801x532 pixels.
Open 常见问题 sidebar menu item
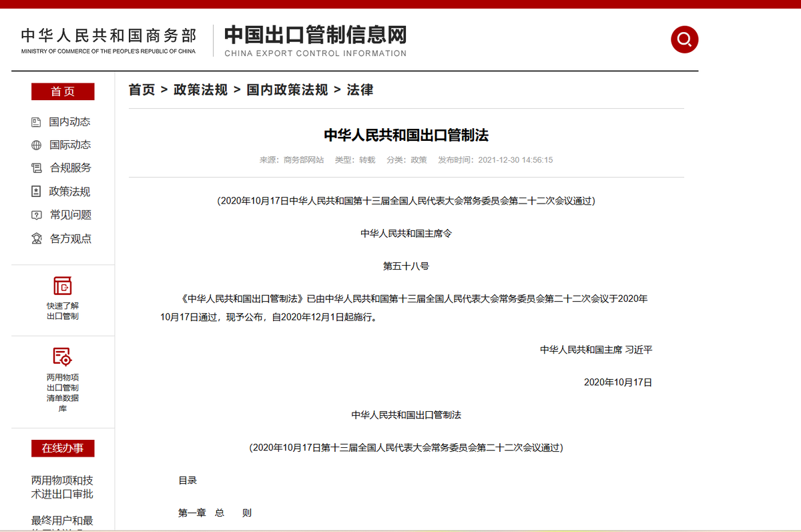click(70, 215)
